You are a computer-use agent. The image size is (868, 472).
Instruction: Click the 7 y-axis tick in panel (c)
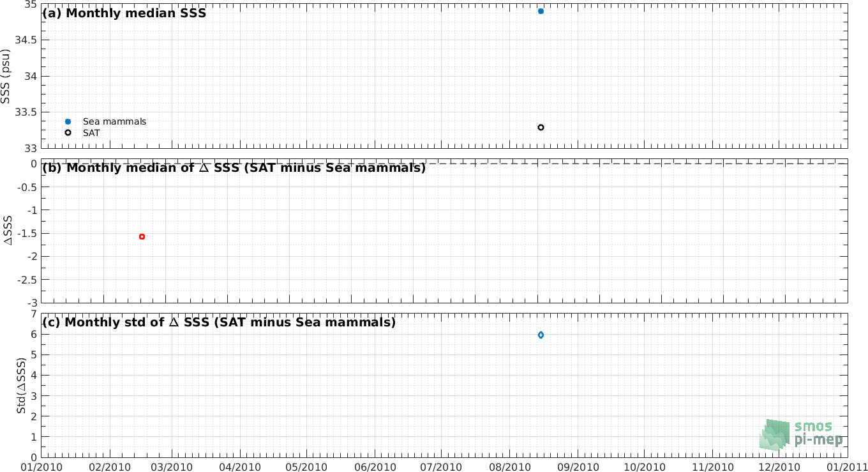pyautogui.click(x=34, y=314)
